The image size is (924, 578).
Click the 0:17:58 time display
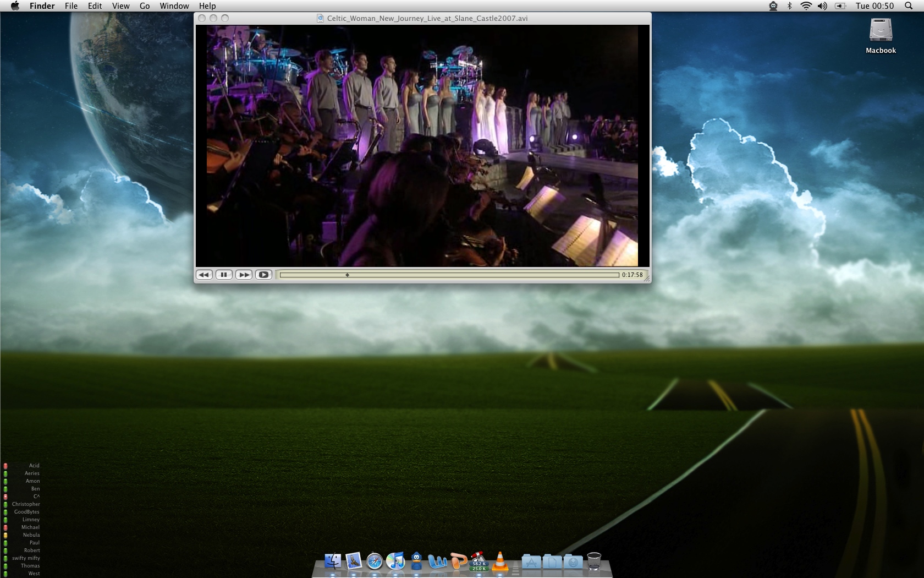click(632, 275)
